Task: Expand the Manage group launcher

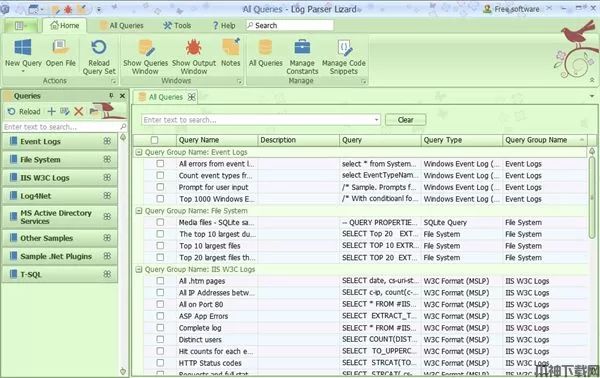Action: 364,81
